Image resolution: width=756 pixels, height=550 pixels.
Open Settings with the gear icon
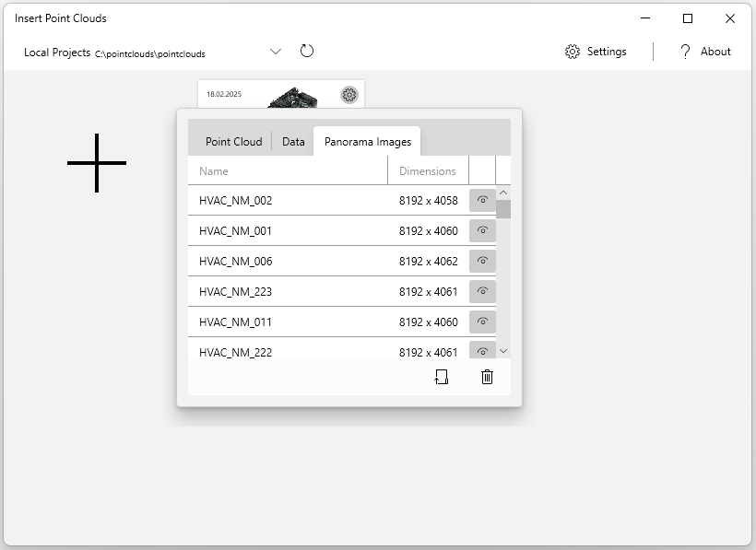click(573, 52)
